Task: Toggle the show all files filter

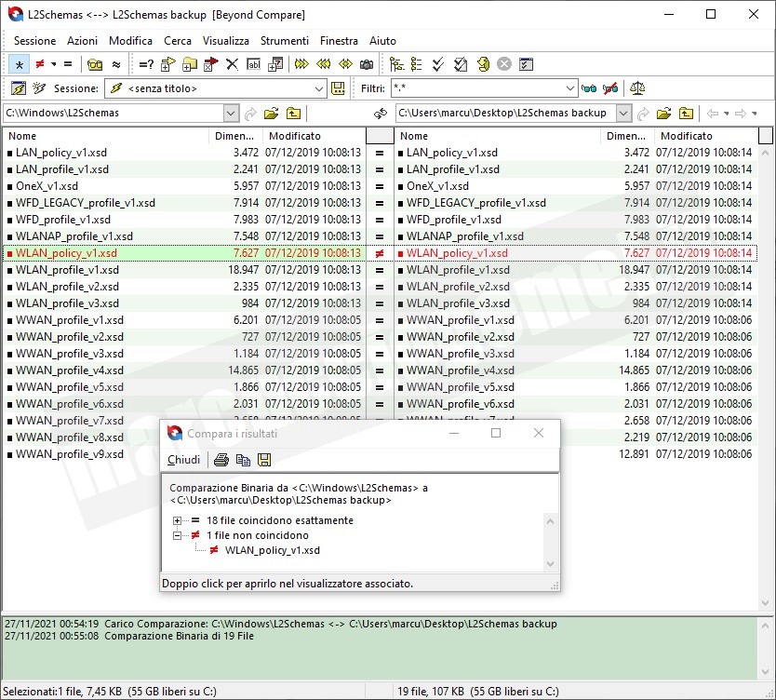Action: point(19,64)
